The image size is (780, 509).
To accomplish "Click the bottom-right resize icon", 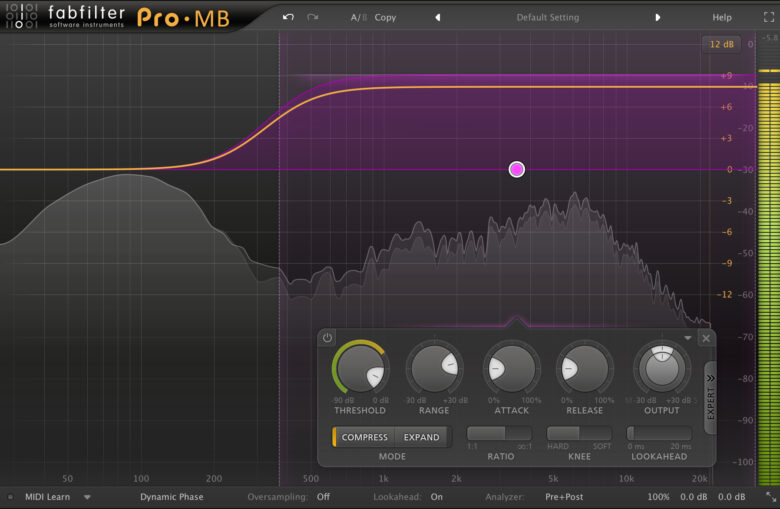I will [x=771, y=497].
